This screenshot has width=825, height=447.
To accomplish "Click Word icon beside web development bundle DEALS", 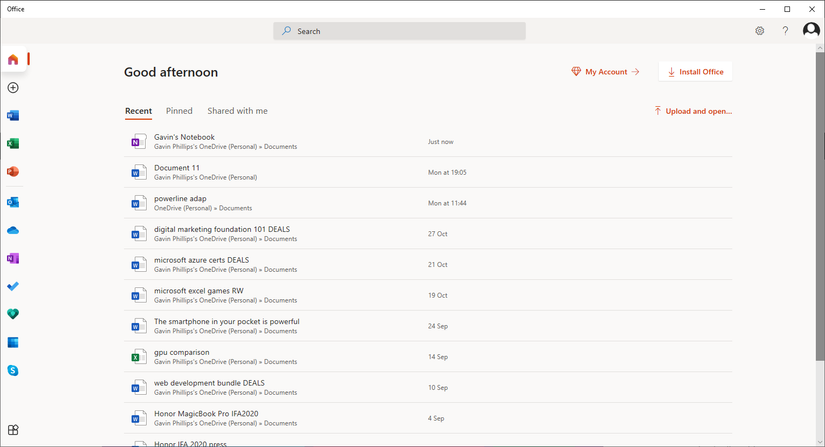I will tap(138, 388).
